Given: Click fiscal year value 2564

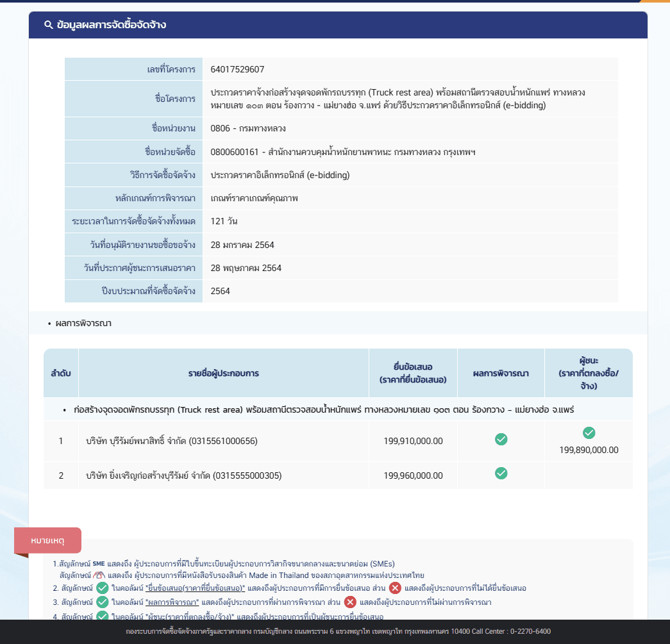Looking at the screenshot, I should pyautogui.click(x=220, y=291).
